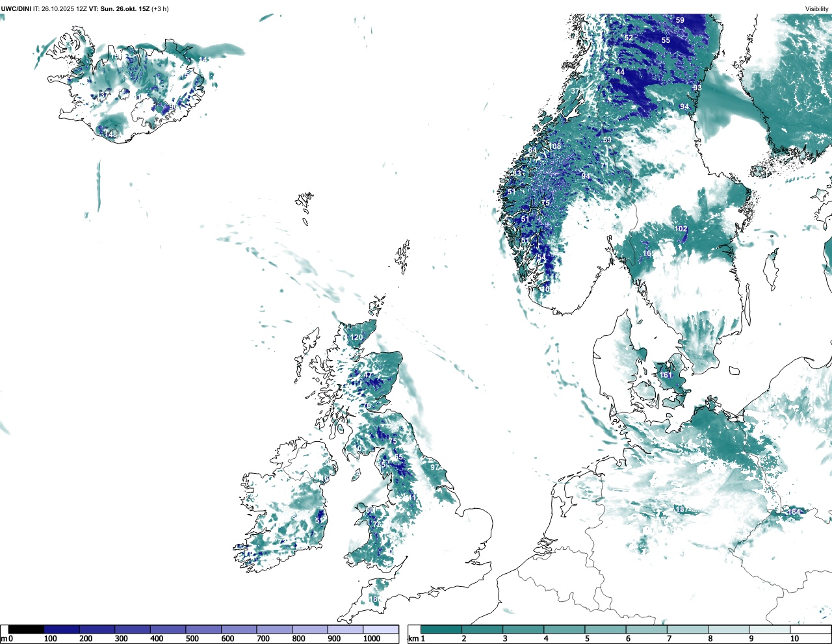Click the "UWC/DINI" header label

(16, 8)
